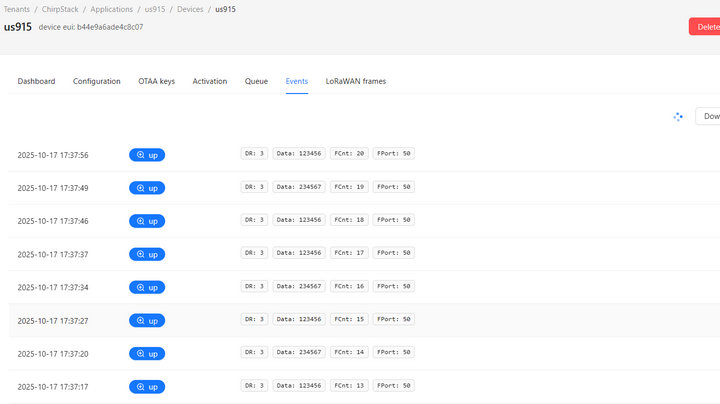Viewport: 720px width, 404px height.
Task: Navigate to Tenants breadcrumb link
Action: 17,9
